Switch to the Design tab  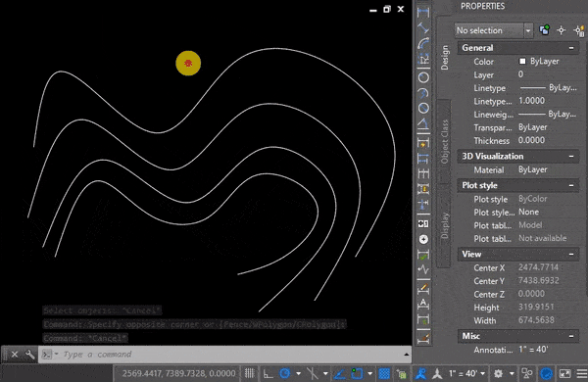point(445,58)
